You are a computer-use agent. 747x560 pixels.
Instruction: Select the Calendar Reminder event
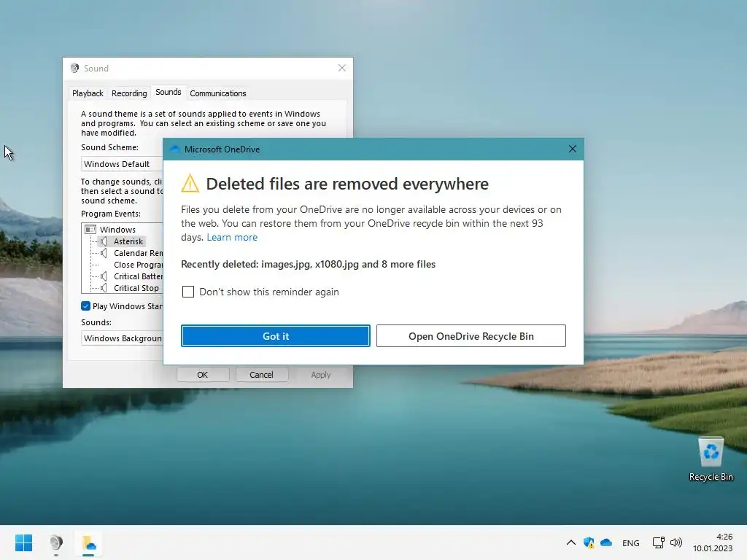pyautogui.click(x=138, y=253)
